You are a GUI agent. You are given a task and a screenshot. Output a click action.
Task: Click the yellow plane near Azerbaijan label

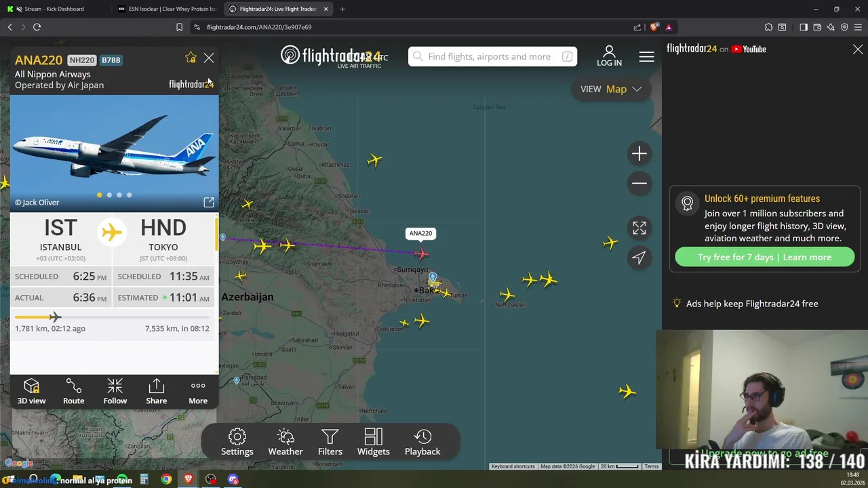pos(240,276)
